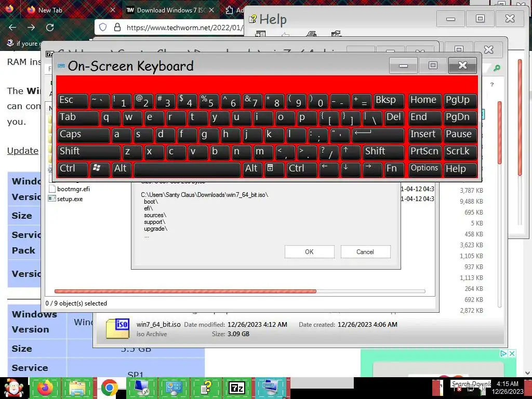Click the Santa Claus Start button
Viewport: 532px width, 399px height.
[13, 388]
